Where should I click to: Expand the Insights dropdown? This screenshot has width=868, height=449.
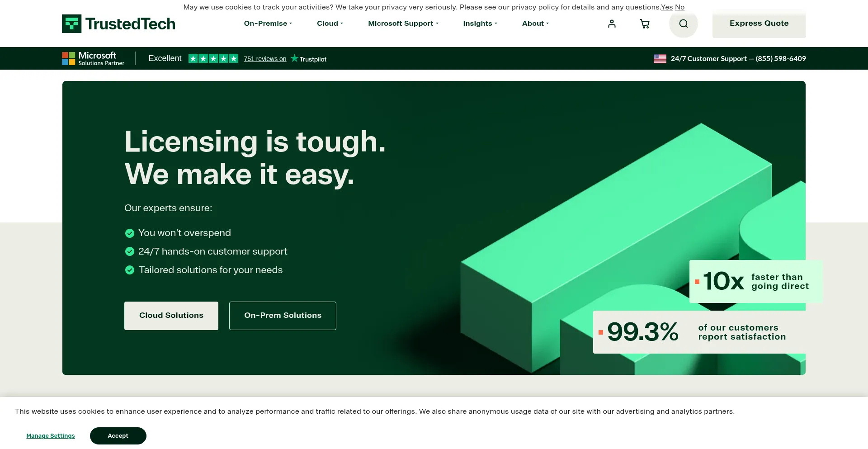[x=480, y=24]
